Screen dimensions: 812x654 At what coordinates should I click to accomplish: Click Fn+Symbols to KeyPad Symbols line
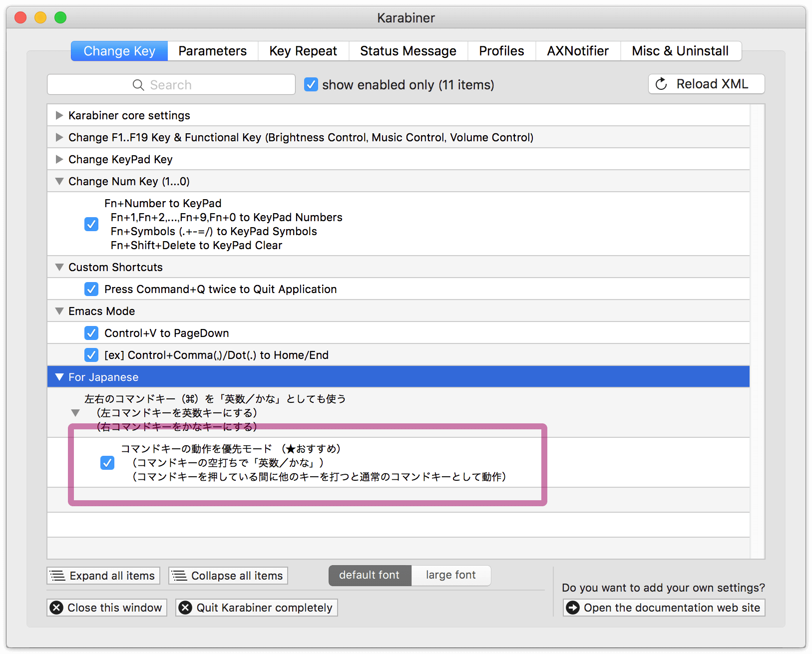point(214,231)
